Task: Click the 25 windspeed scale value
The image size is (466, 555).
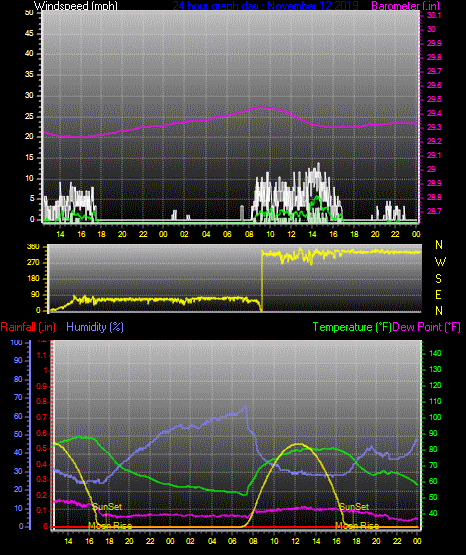Action: pos(29,116)
